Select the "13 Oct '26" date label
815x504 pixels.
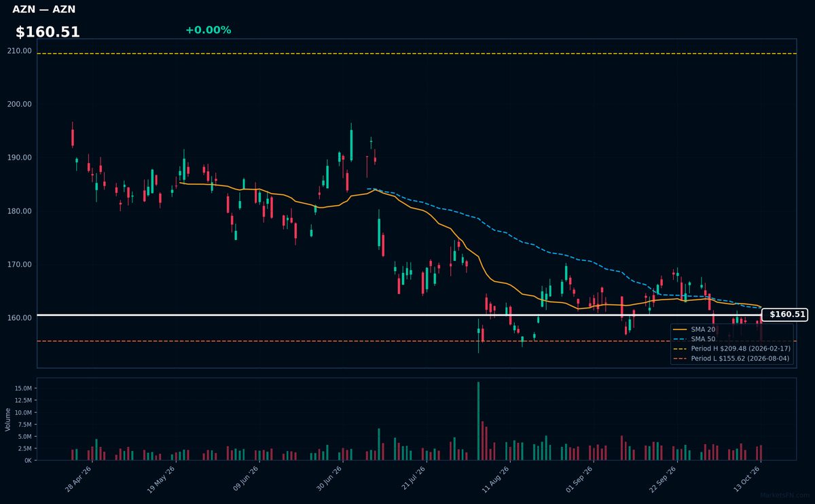point(746,480)
